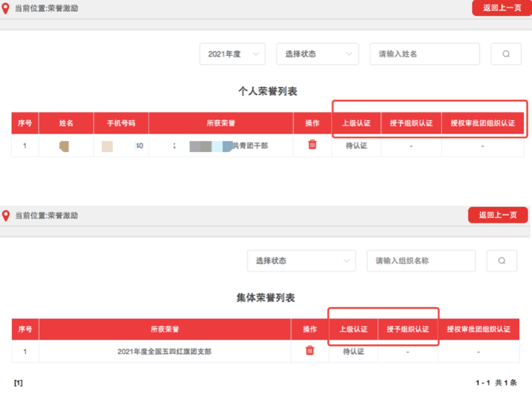Click 授予组织认证 column header in 集体荣誉列表
Image resolution: width=532 pixels, height=402 pixels.
[408, 329]
